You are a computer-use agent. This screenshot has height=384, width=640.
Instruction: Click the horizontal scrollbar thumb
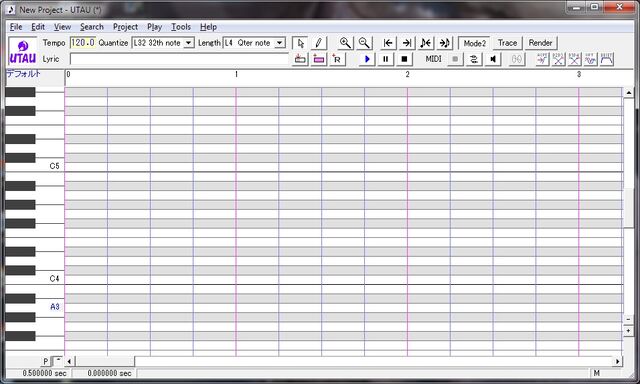104,361
